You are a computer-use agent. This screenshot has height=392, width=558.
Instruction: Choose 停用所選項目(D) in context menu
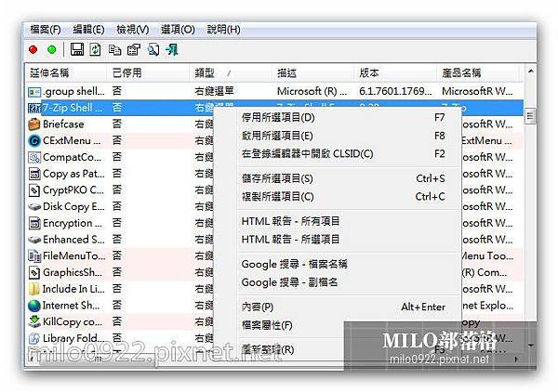[x=343, y=118]
